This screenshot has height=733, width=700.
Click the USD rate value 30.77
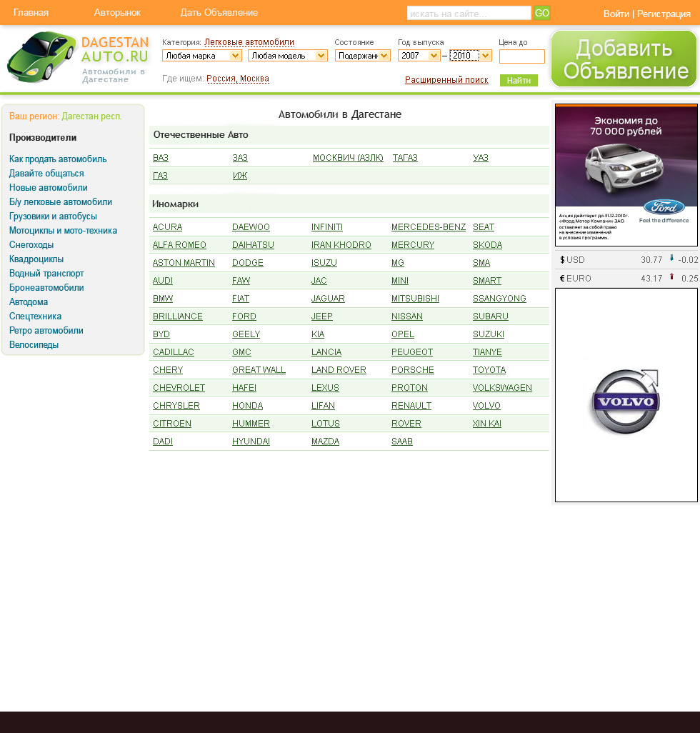point(651,260)
